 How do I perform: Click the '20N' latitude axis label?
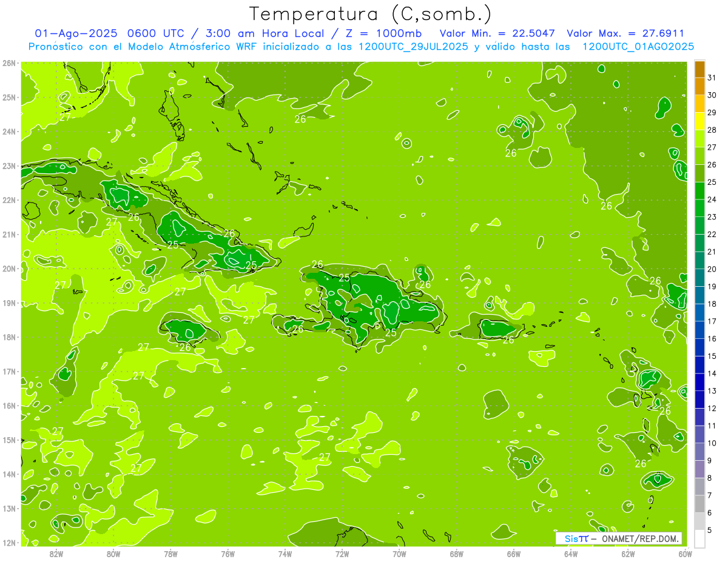pyautogui.click(x=9, y=269)
